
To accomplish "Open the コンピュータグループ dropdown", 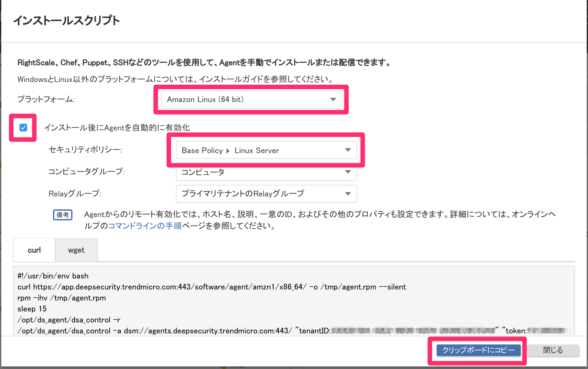I will pyautogui.click(x=265, y=172).
